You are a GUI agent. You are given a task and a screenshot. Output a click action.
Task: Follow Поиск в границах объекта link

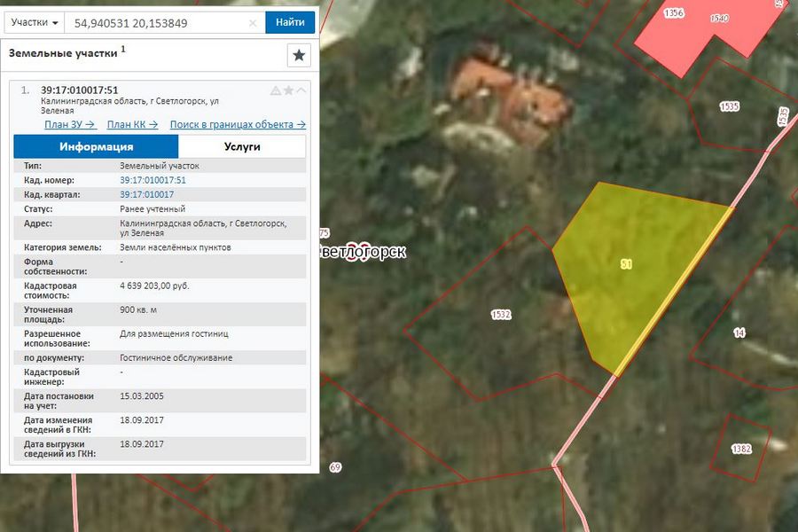click(238, 125)
